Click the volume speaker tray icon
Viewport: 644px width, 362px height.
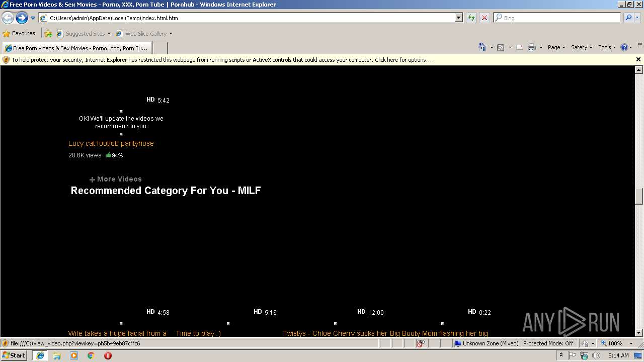point(596,355)
